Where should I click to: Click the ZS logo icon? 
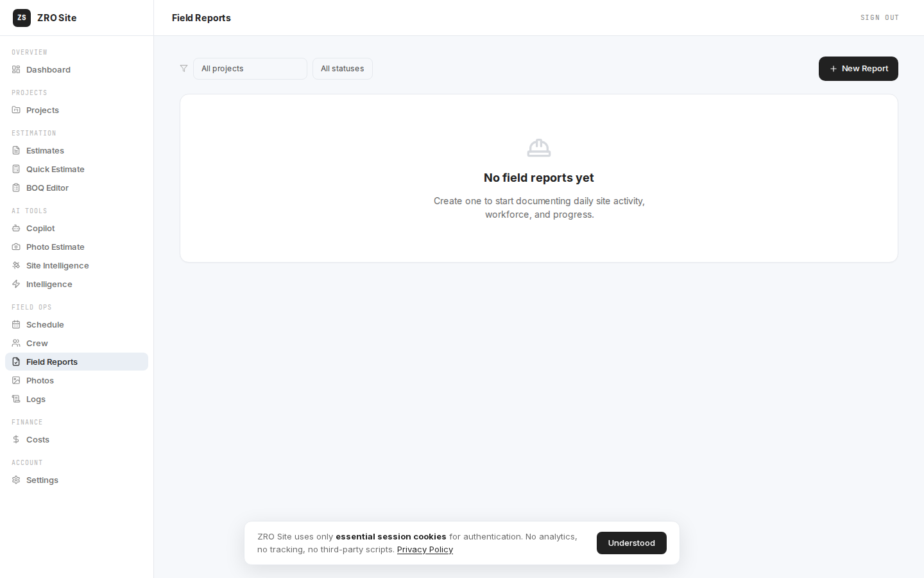pos(22,18)
